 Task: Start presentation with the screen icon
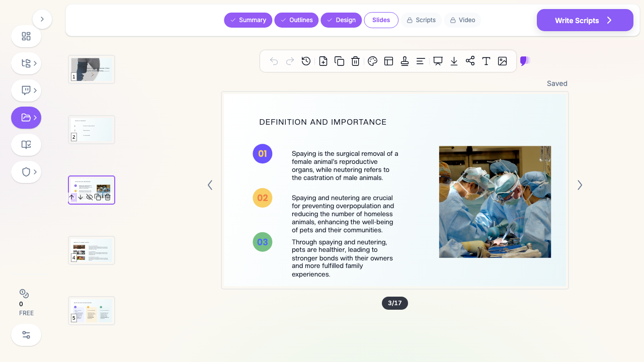[x=438, y=61]
